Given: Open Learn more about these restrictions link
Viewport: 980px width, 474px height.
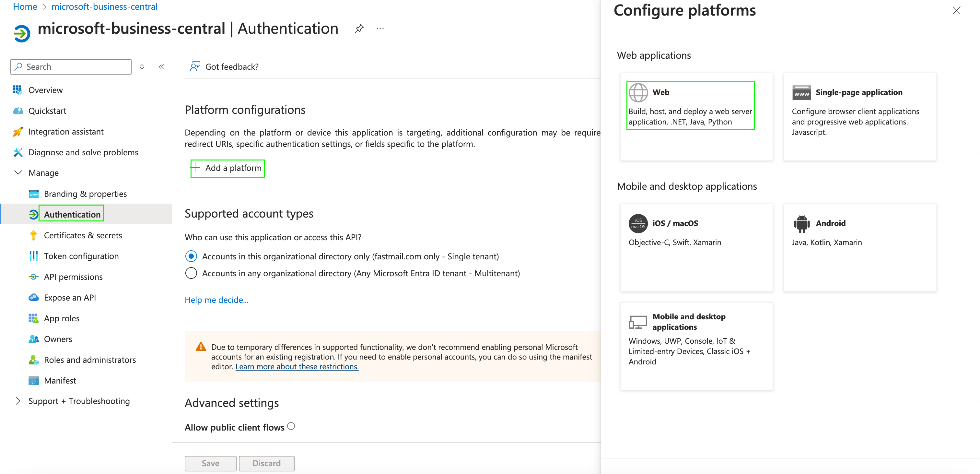Looking at the screenshot, I should [x=297, y=367].
